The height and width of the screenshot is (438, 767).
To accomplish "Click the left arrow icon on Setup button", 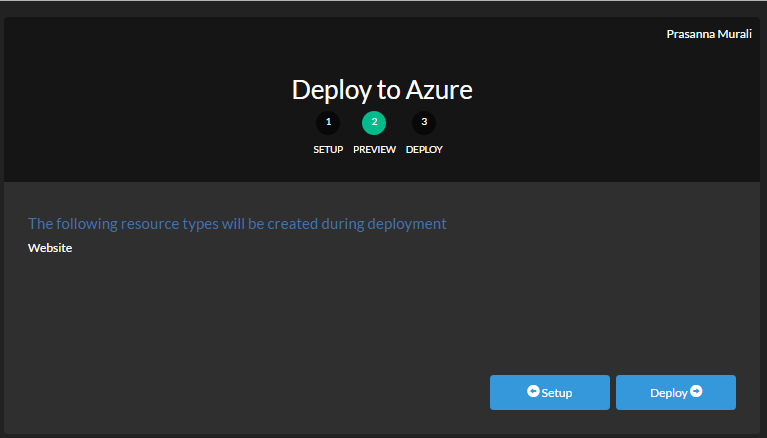I will tap(533, 392).
